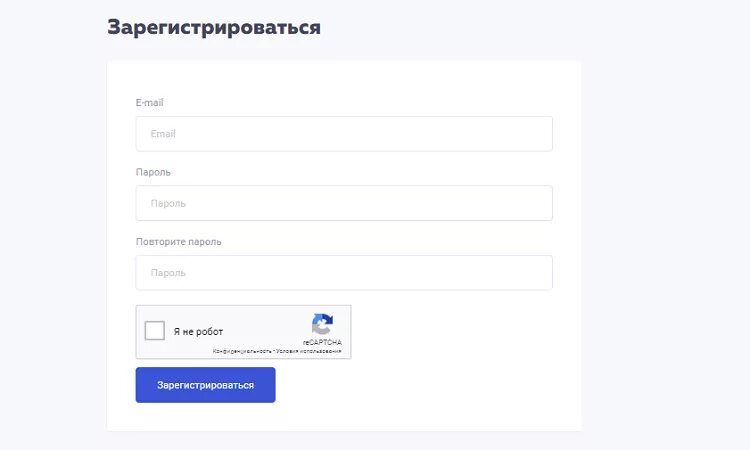
Task: Open the Условия использования terms link
Action: (309, 351)
